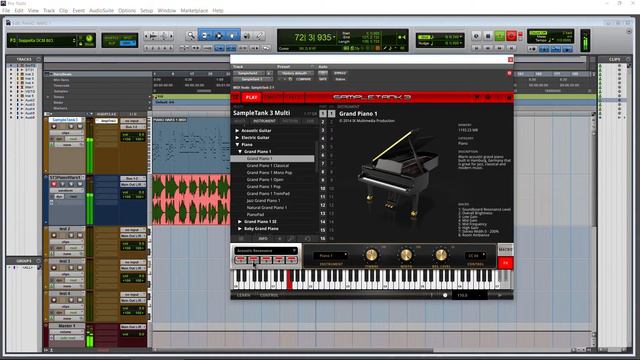
Task: Toggle the first red effect slot button
Action: pyautogui.click(x=240, y=260)
